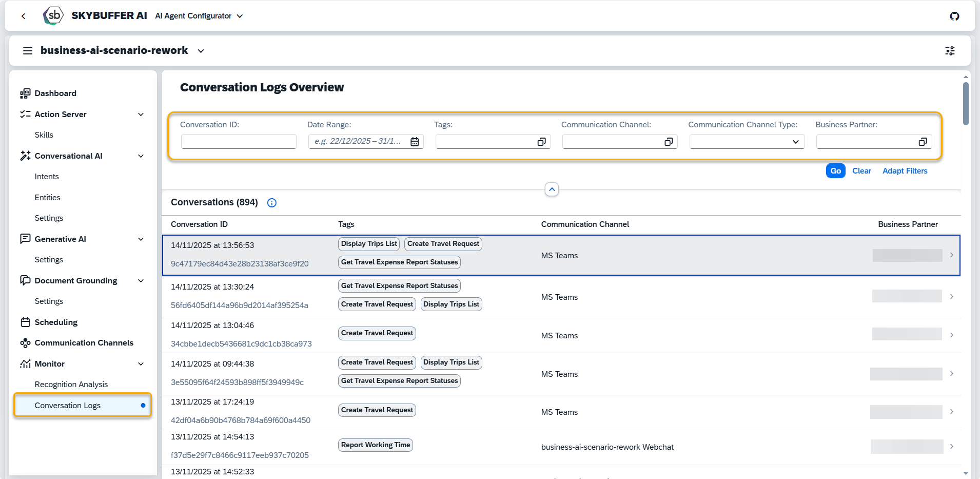Select Dashboard in the sidebar
Viewport: 980px width, 479px height.
[55, 93]
